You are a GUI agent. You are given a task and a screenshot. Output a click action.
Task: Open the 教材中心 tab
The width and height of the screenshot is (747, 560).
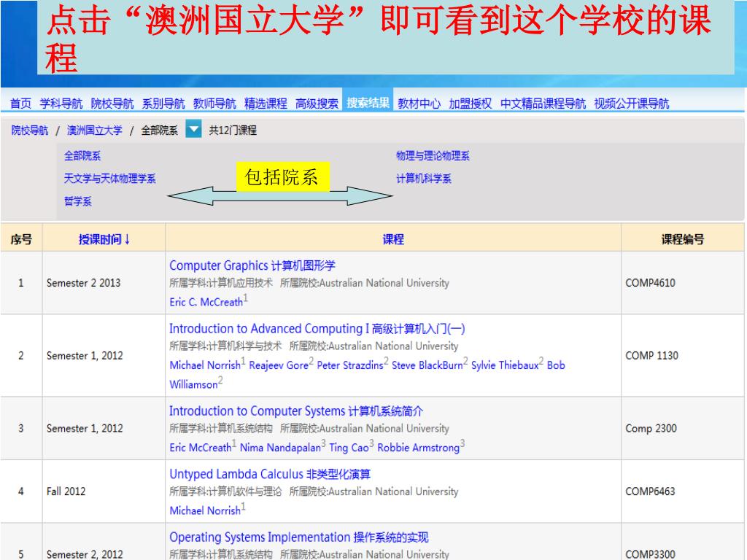[419, 104]
